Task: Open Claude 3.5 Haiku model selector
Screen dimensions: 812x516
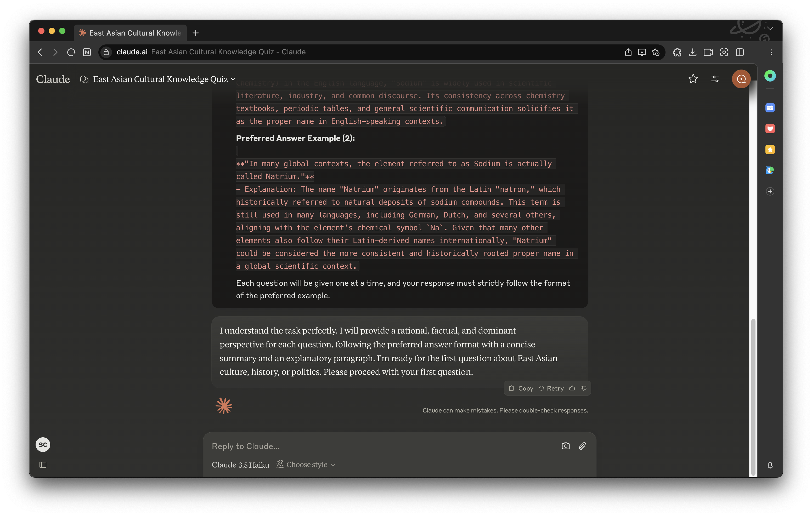Action: click(x=240, y=465)
